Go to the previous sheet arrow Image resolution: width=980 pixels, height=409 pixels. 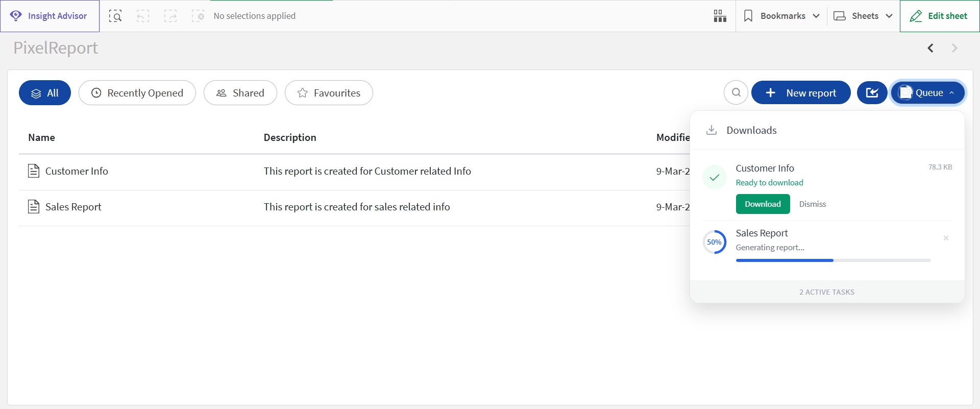coord(930,48)
